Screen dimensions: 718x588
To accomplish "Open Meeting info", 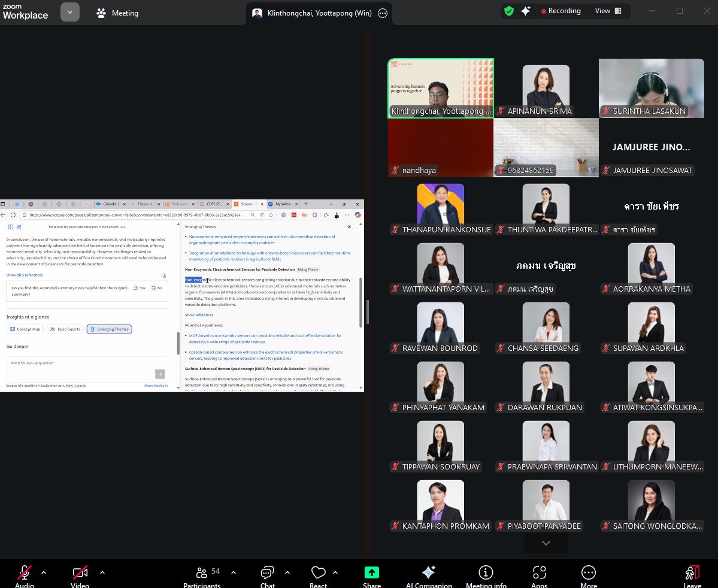I will click(x=486, y=575).
